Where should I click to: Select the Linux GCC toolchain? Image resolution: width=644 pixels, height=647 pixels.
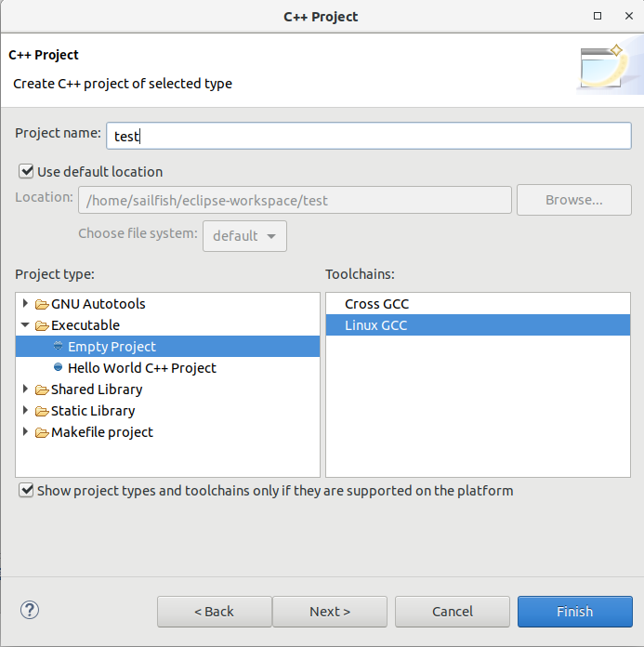click(376, 325)
